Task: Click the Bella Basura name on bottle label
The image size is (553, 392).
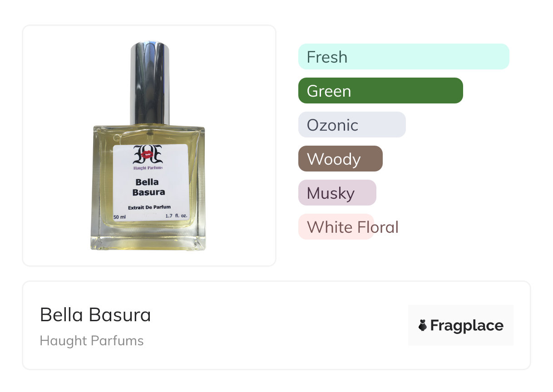Action: click(148, 187)
